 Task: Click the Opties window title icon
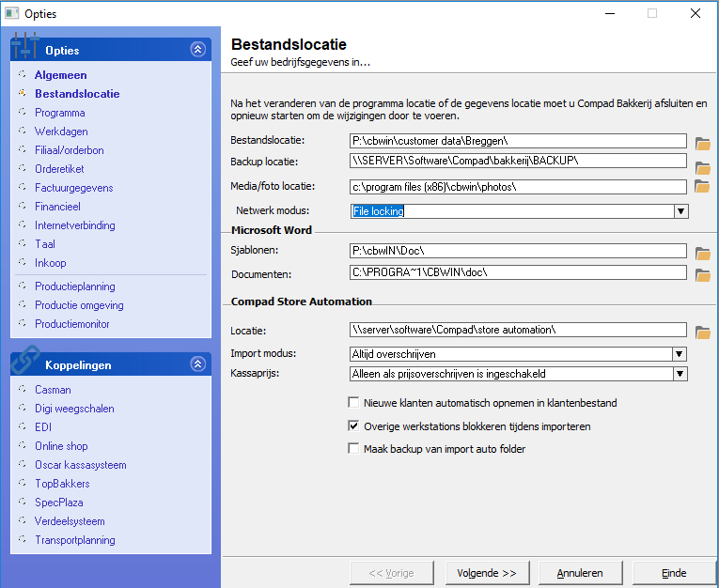pyautogui.click(x=12, y=13)
